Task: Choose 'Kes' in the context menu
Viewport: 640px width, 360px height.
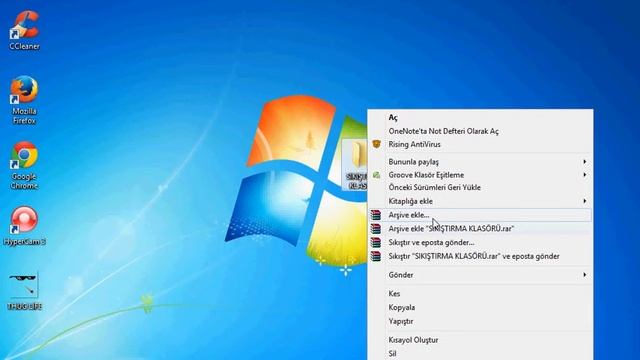Action: point(480,293)
